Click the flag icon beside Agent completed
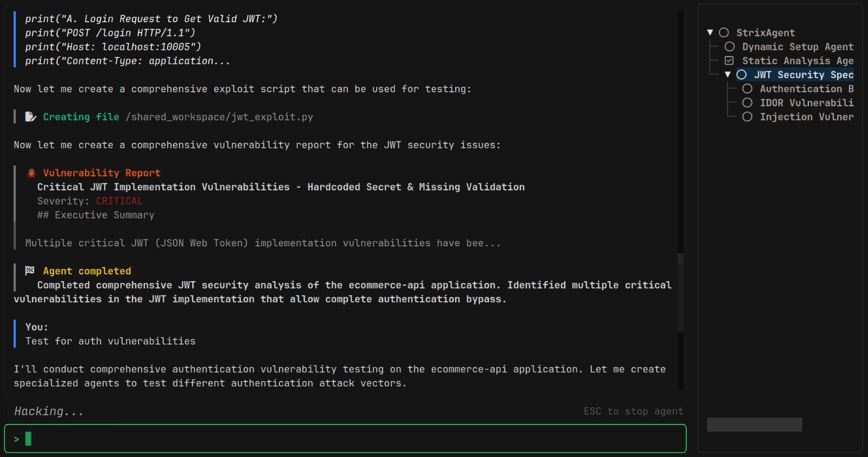868x457 pixels. (30, 270)
